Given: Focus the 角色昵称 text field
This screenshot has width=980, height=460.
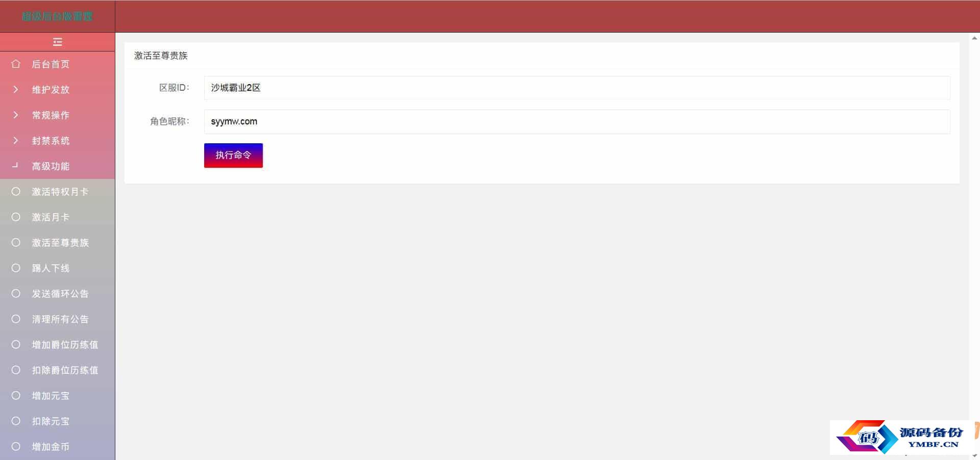Looking at the screenshot, I should pos(577,121).
